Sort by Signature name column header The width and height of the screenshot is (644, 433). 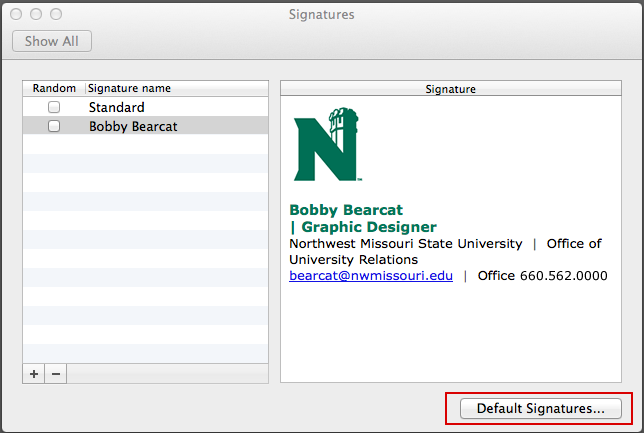coord(177,88)
